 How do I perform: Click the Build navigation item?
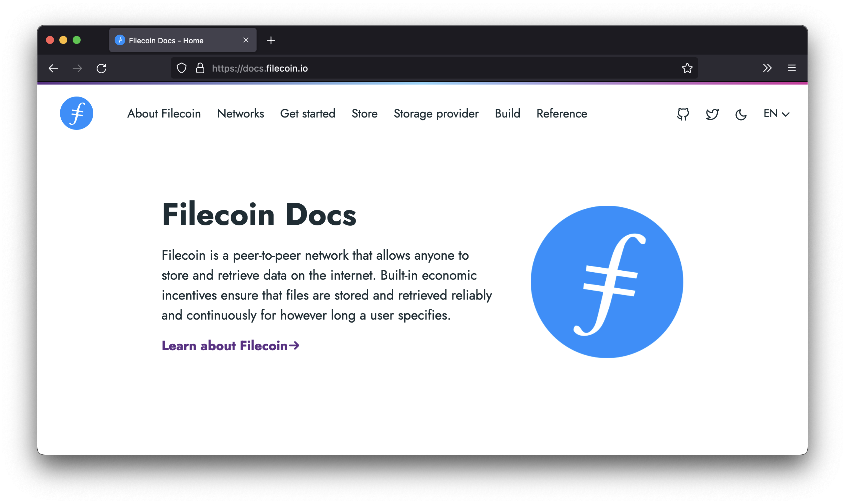(506, 114)
